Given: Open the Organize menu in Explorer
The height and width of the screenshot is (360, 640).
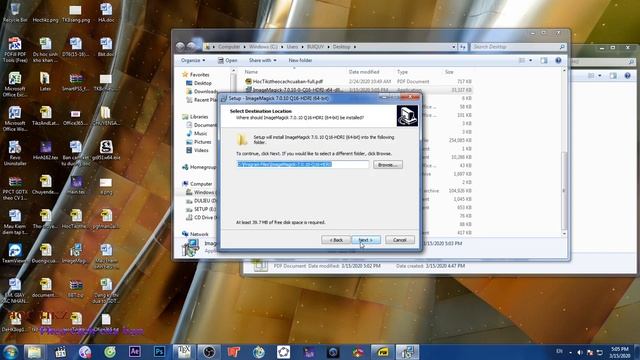Looking at the screenshot, I should coord(193,60).
